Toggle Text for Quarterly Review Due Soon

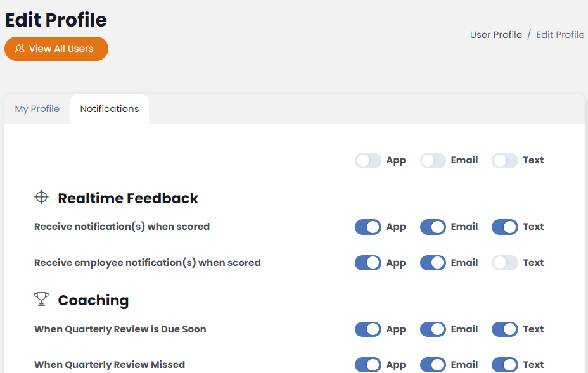[505, 329]
